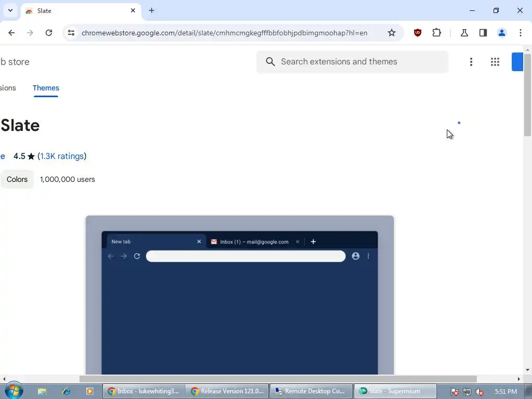
Task: Open the uBlock Origin extension icon
Action: [418, 33]
